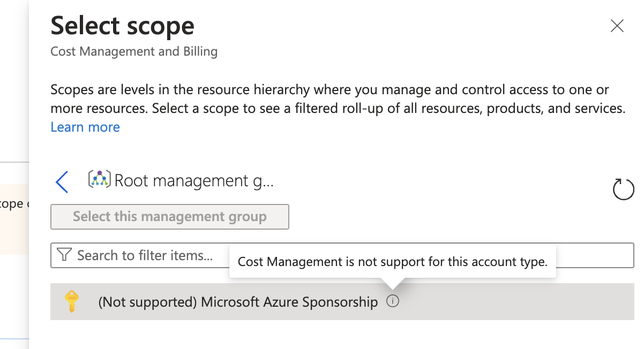
Task: Click the info icon beside Azure Sponsorship
Action: pyautogui.click(x=393, y=302)
